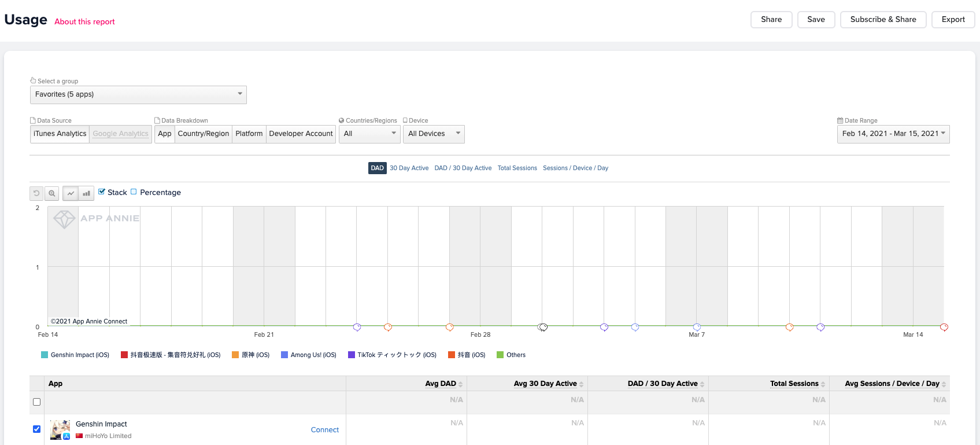This screenshot has width=980, height=445.
Task: Switch chart to line graph view
Action: (71, 193)
